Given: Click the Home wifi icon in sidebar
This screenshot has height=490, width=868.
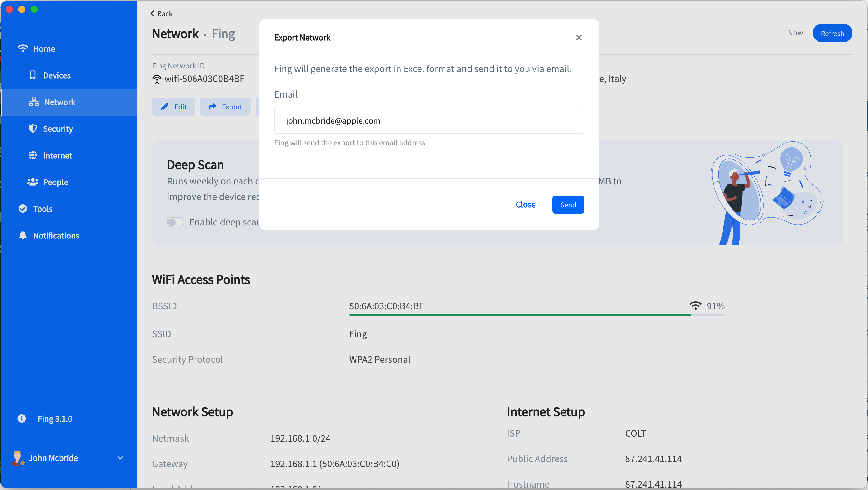Looking at the screenshot, I should pos(23,48).
